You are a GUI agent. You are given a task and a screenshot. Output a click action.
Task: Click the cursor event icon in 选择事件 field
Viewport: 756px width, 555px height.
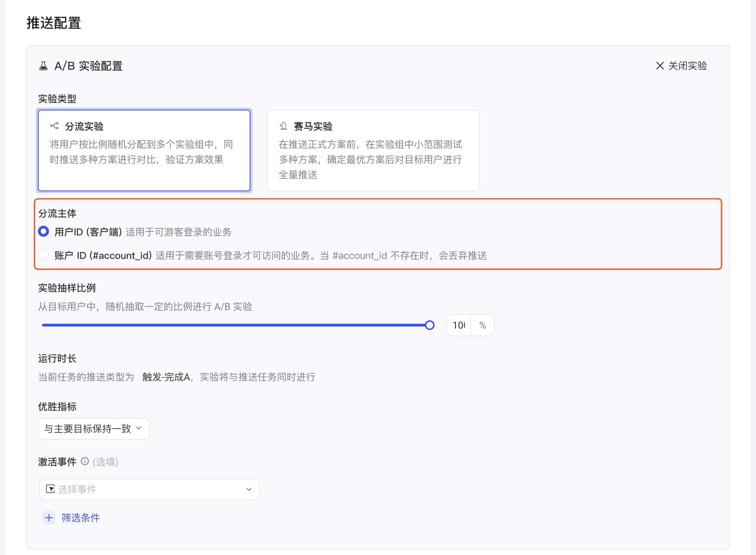(x=50, y=489)
